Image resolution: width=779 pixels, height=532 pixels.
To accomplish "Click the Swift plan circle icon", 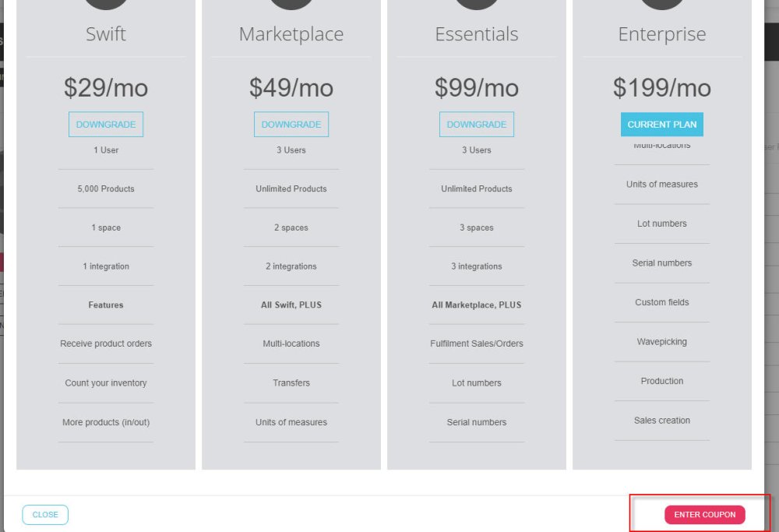I will (x=106, y=4).
